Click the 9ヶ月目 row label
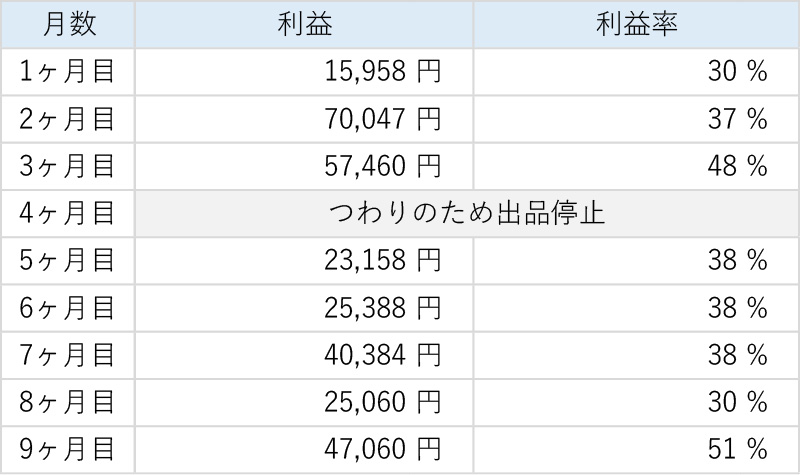Screen dimensions: 800x475 point(68,449)
